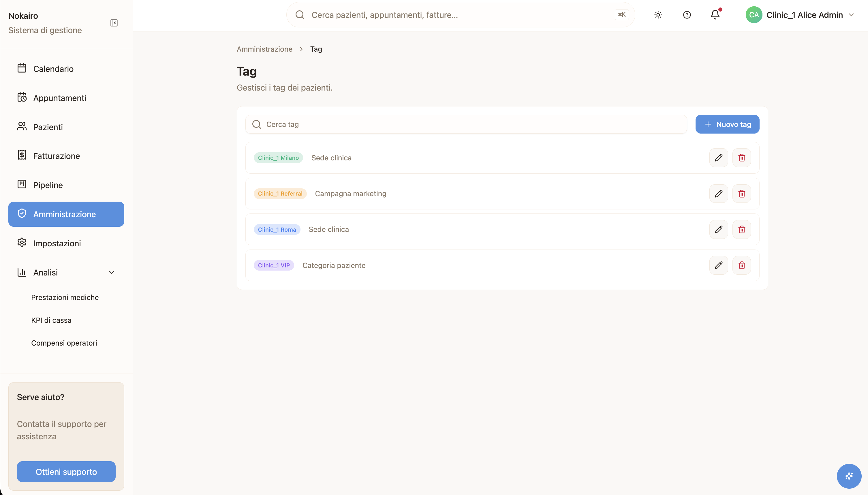This screenshot has width=868, height=495.
Task: Delete the Clinic_1 Referral tag
Action: [742, 194]
